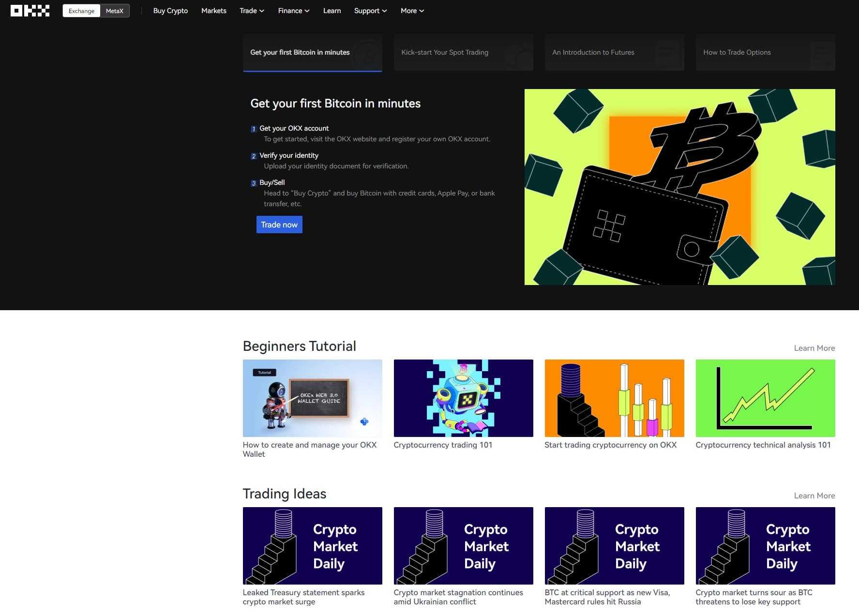Click the OKX logo
The width and height of the screenshot is (859, 616).
(30, 11)
